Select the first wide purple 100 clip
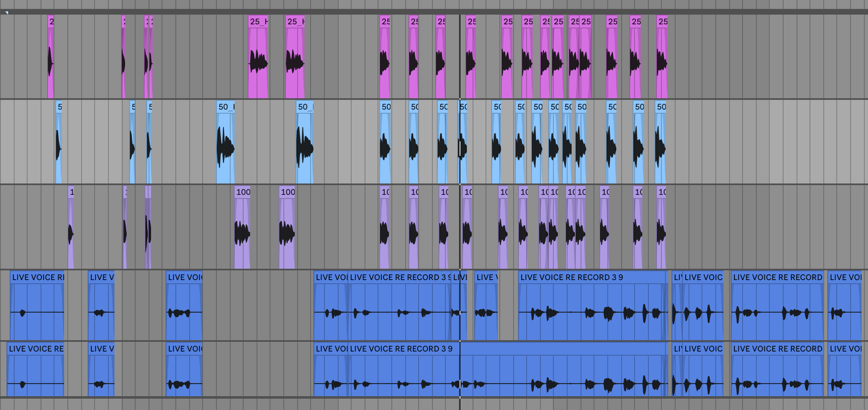 [242, 227]
